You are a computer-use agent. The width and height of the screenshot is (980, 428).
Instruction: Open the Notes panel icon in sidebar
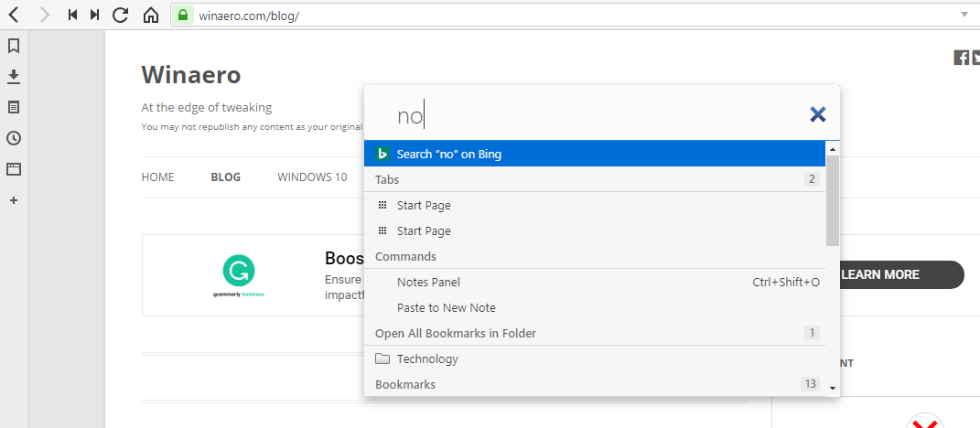[x=13, y=107]
